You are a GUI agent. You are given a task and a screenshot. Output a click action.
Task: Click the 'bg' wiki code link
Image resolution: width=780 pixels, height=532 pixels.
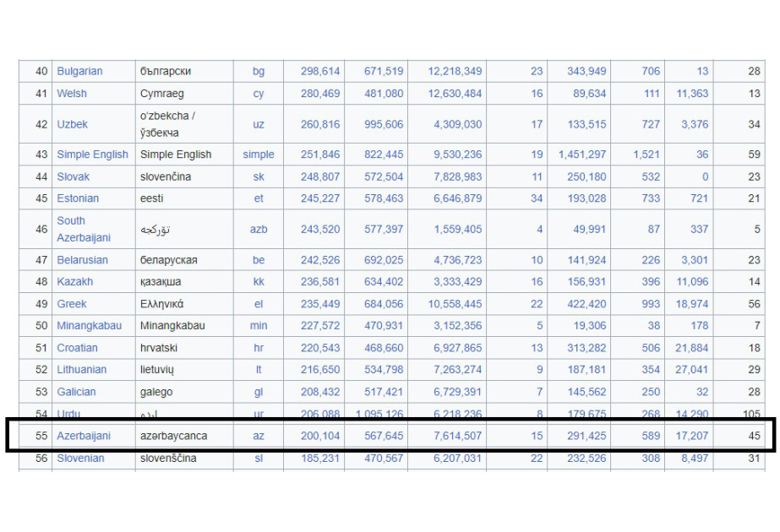[x=259, y=71]
